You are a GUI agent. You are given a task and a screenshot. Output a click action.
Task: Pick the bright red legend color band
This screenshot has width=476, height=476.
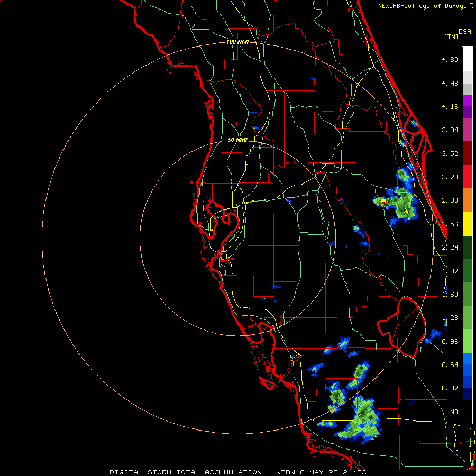[467, 177]
